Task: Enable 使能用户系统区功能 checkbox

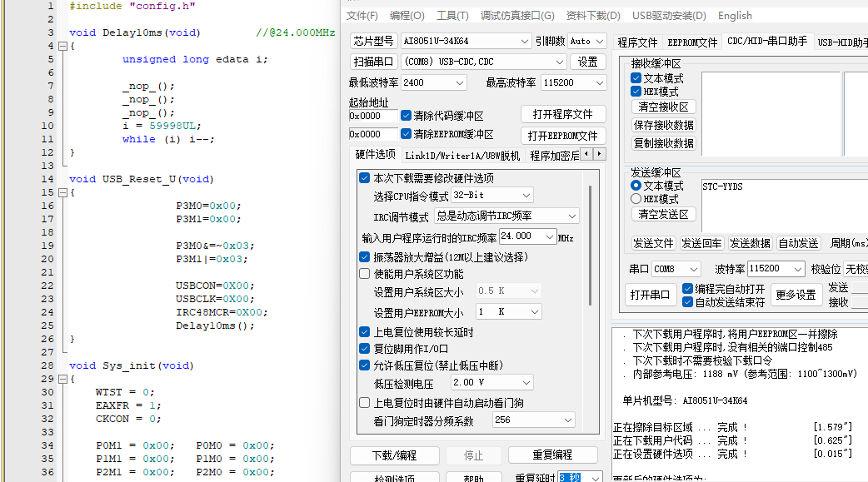Action: point(364,273)
